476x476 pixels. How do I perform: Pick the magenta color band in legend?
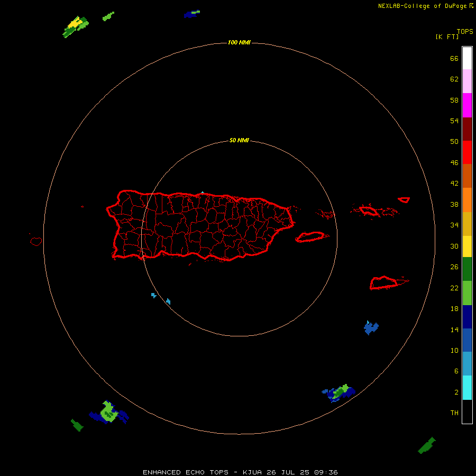pos(467,105)
